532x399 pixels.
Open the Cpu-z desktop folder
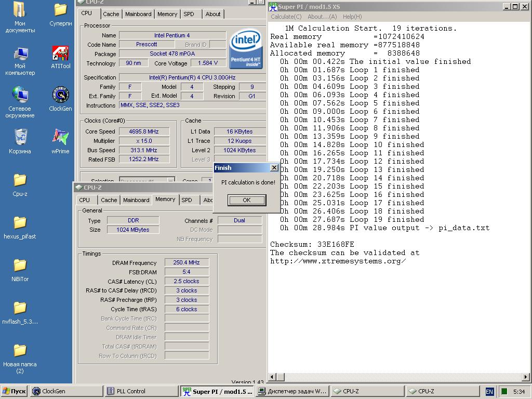point(20,185)
